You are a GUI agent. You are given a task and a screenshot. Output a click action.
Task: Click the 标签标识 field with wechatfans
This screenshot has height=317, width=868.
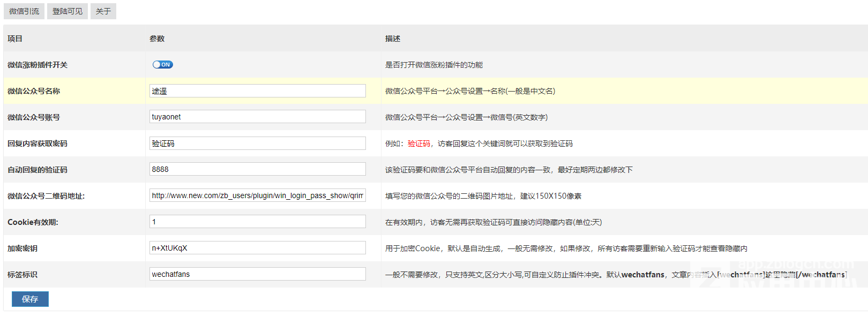click(x=258, y=274)
